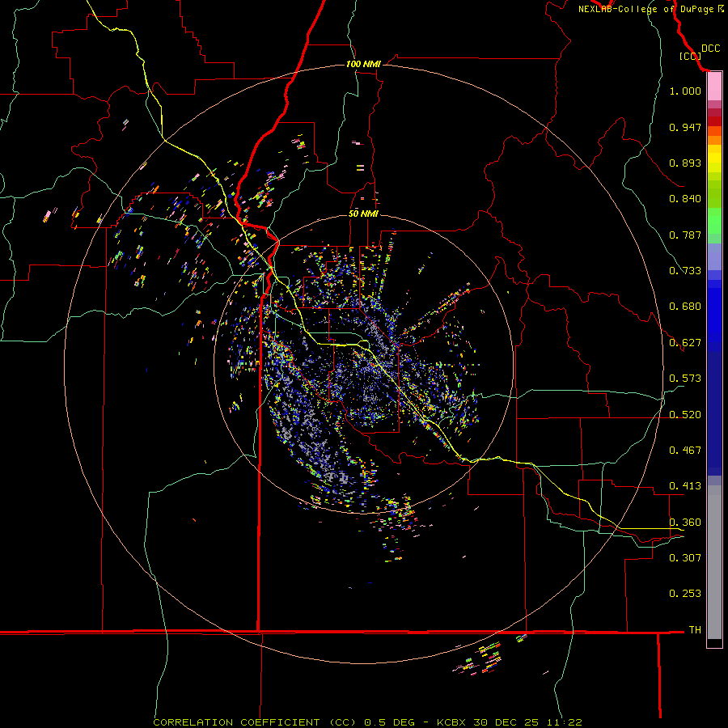
Task: Click the [CC] label beside the color scale
Action: pyautogui.click(x=691, y=56)
